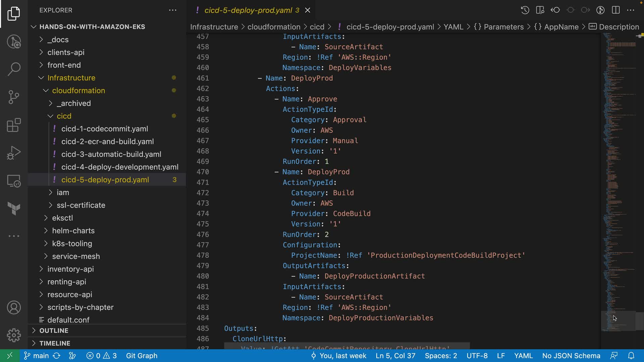The width and height of the screenshot is (644, 362).
Task: Open the Terraform extension icon
Action: pyautogui.click(x=14, y=208)
